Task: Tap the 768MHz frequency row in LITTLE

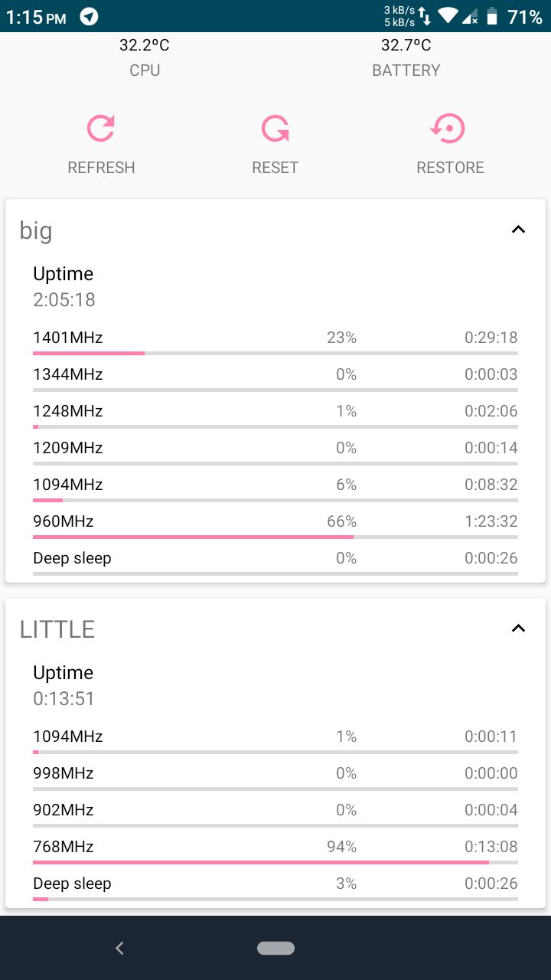Action: click(x=275, y=850)
